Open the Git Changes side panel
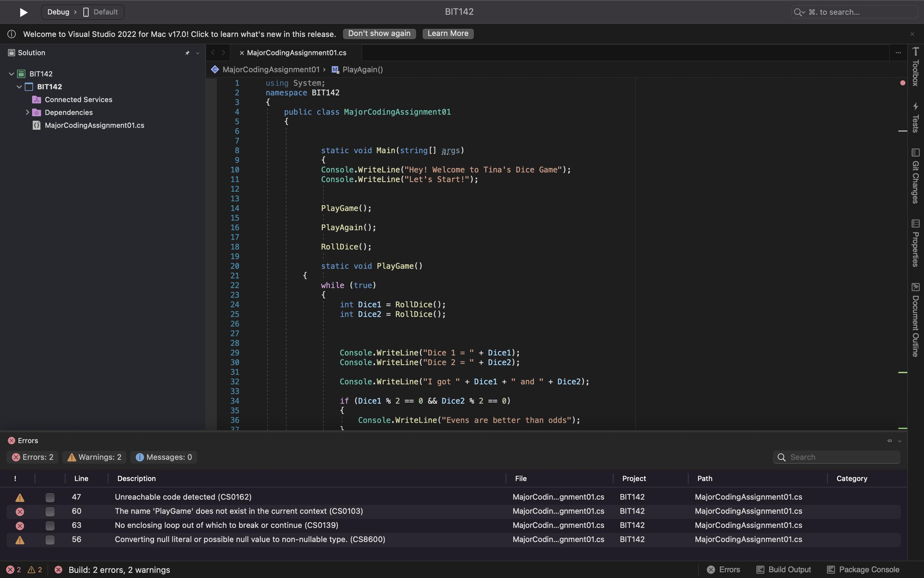The image size is (924, 578). [x=915, y=176]
